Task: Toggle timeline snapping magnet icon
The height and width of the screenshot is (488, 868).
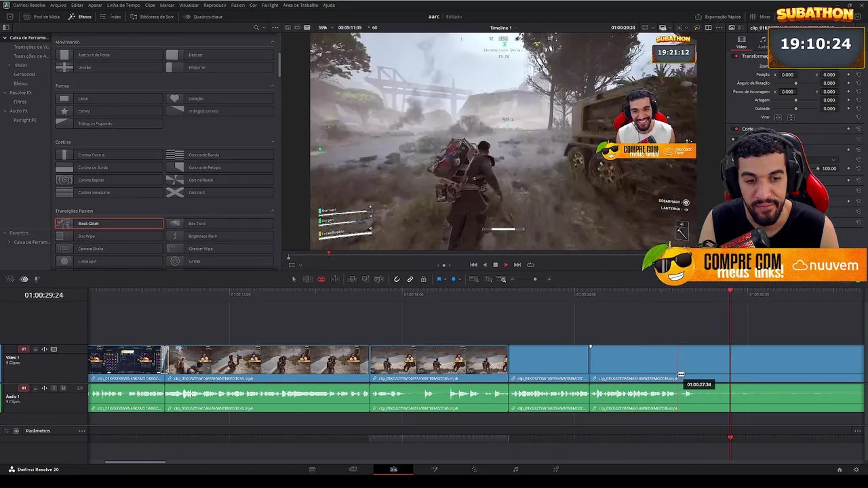Action: (x=397, y=279)
